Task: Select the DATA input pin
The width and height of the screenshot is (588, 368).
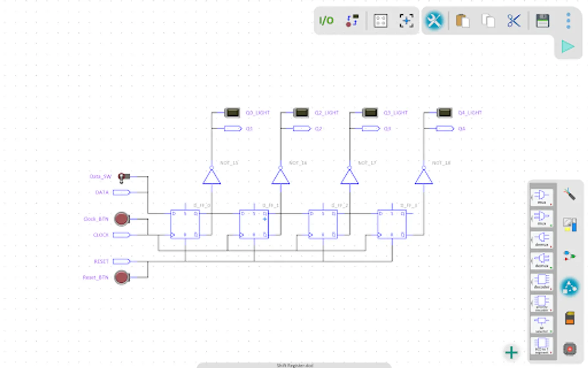Action: 121,192
